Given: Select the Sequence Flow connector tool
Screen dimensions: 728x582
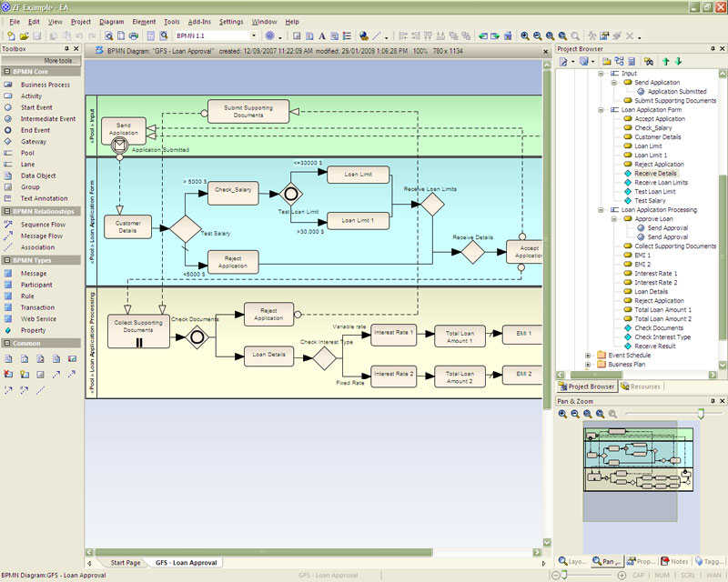Looking at the screenshot, I should click(x=43, y=225).
